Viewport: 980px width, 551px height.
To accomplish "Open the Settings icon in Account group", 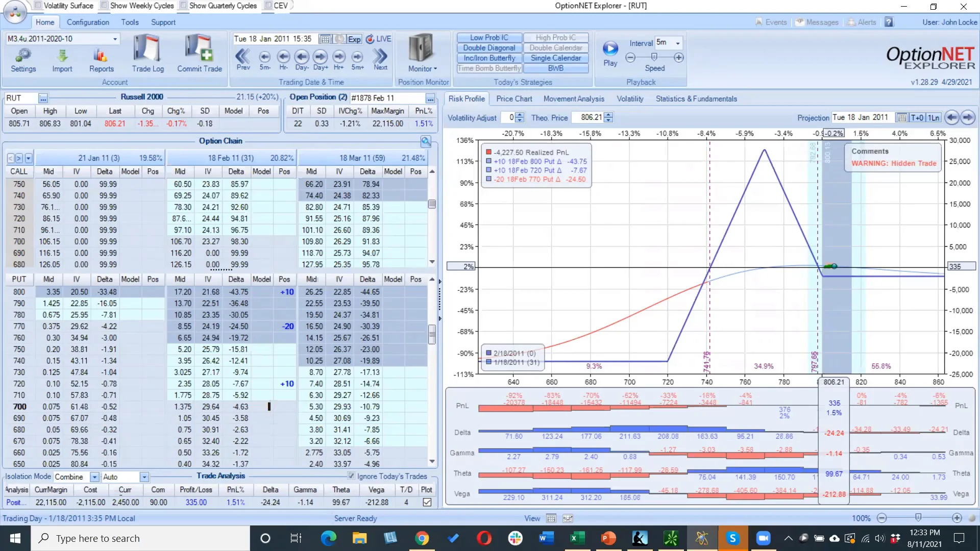I will coord(23,60).
